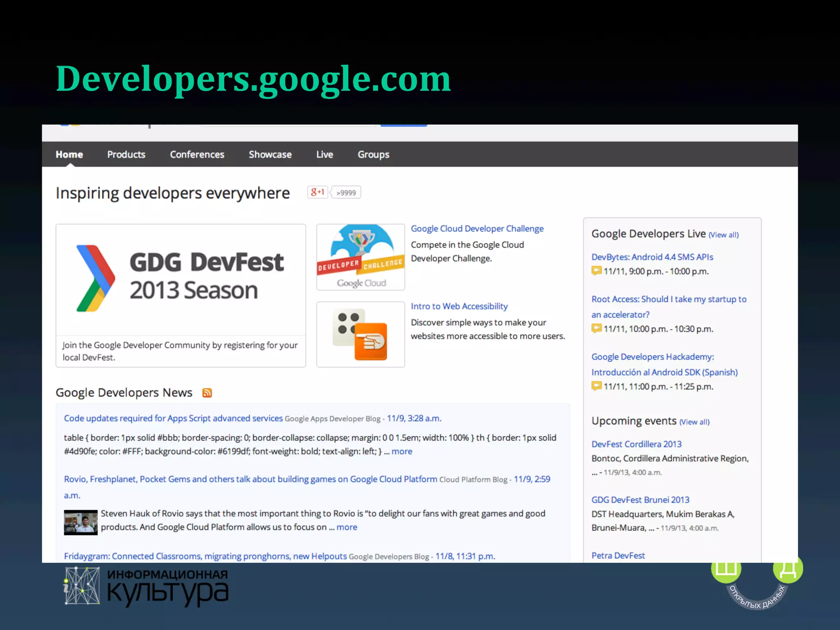Click the chat icon beside 11/11, 11:00 p.m.
840x630 pixels.
pos(596,386)
